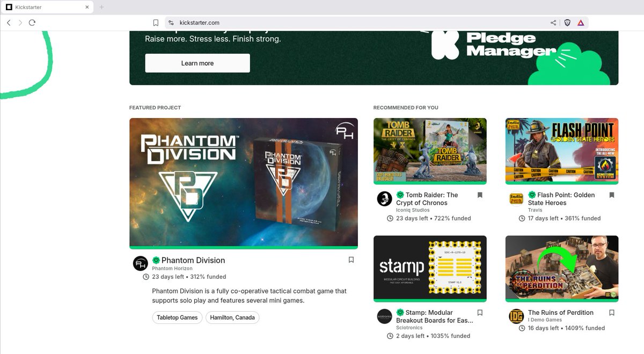Bookmark the Stamp project
Screen dimensions: 644x354
480,313
